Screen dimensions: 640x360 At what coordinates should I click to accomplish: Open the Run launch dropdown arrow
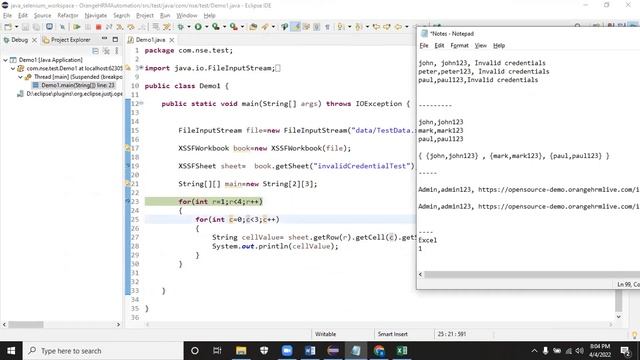(207, 27)
